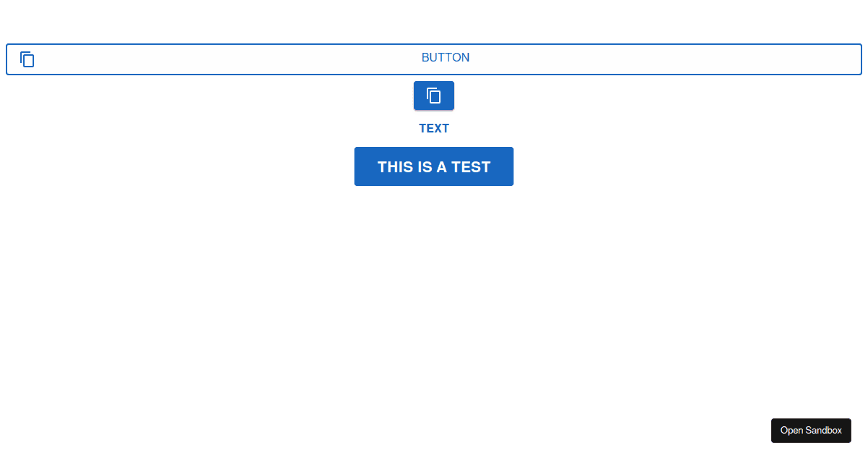Select the copy icon left of BUTTON label
Image resolution: width=868 pixels, height=456 pixels.
click(x=27, y=59)
